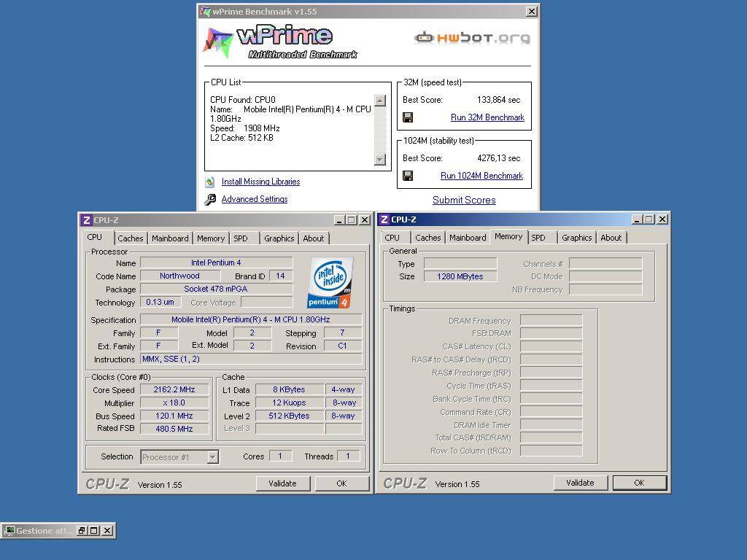Image resolution: width=747 pixels, height=560 pixels.
Task: Click Validate in left CPU-Z window
Action: click(x=282, y=484)
